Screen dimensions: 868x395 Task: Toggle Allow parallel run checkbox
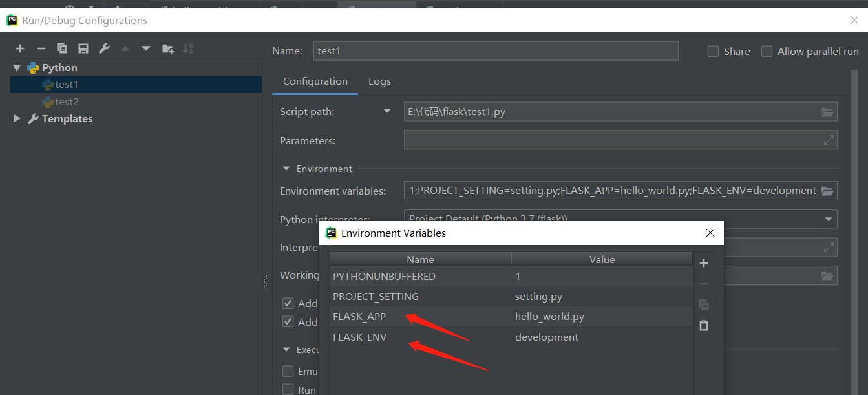point(767,51)
